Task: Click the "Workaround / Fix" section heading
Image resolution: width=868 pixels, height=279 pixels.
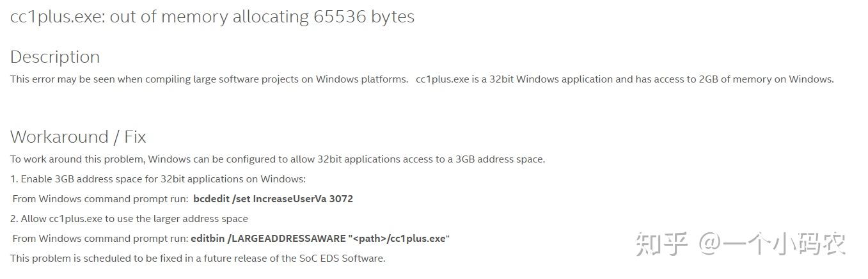Action: tap(78, 137)
